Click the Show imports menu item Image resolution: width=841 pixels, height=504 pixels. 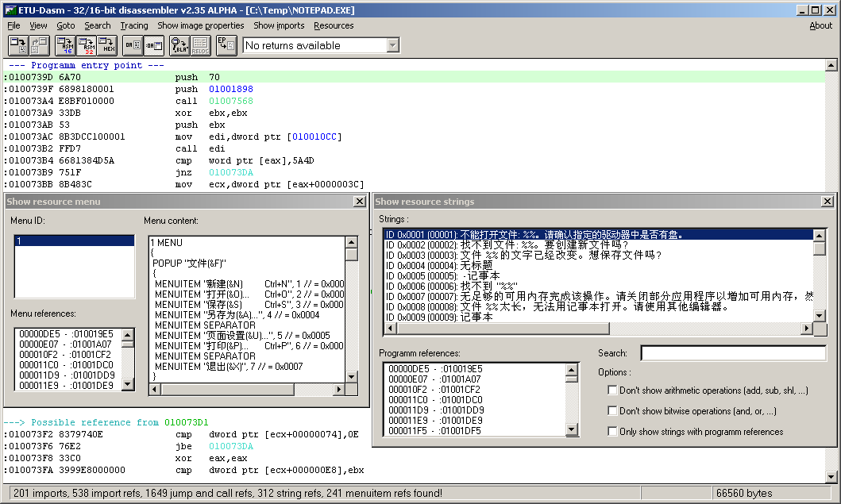click(x=279, y=25)
